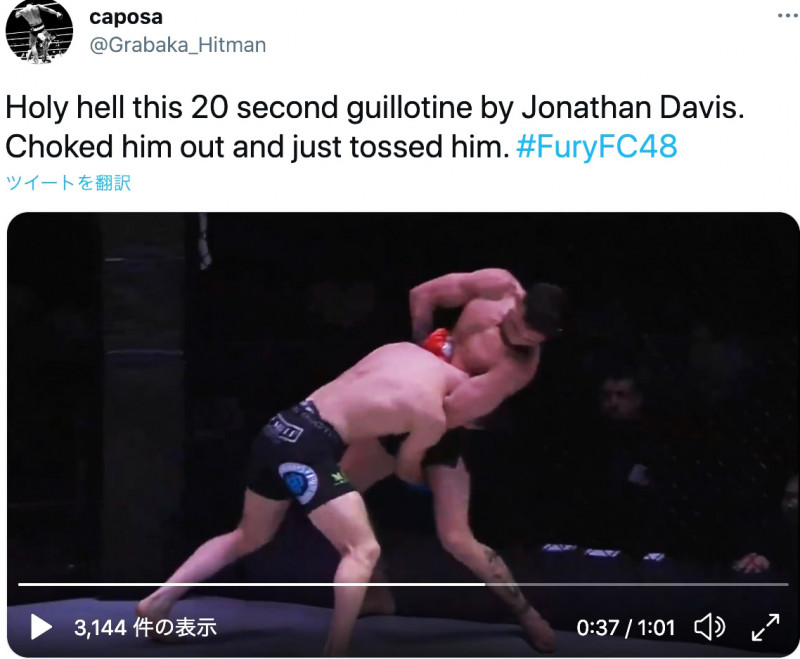
Task: Play the video with the triangle button
Action: pos(41,627)
